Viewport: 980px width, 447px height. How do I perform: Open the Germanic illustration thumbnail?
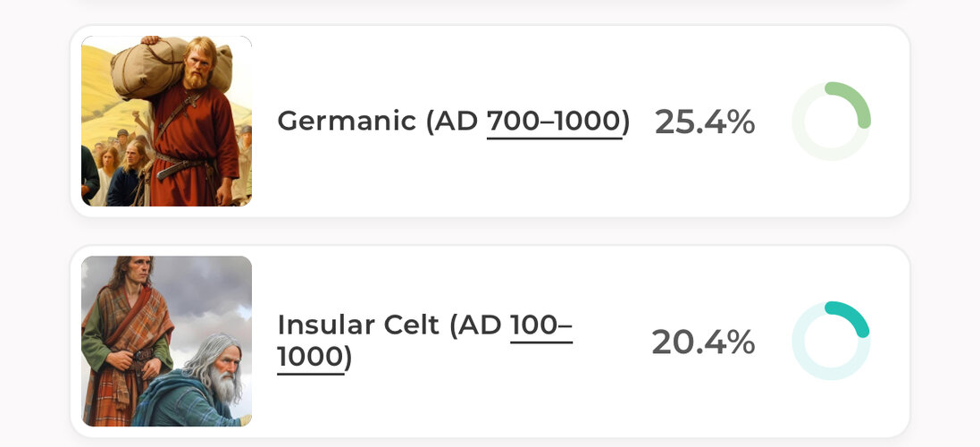tap(166, 121)
